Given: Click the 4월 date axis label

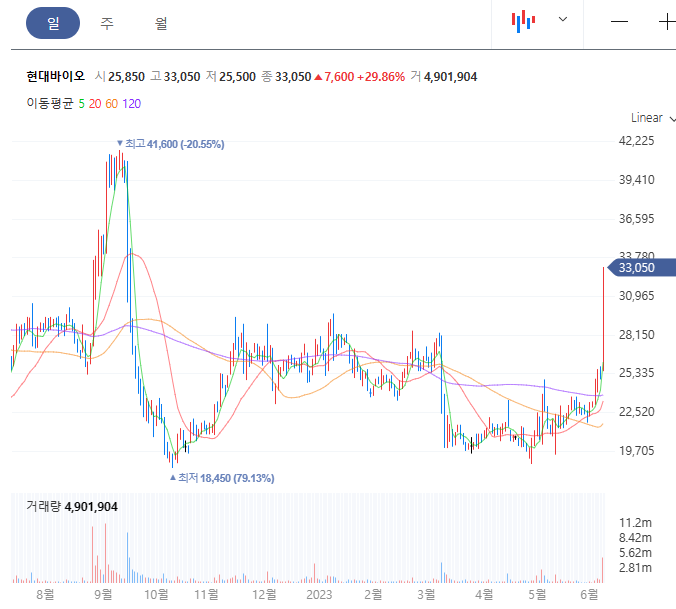Looking at the screenshot, I should pos(484,595).
